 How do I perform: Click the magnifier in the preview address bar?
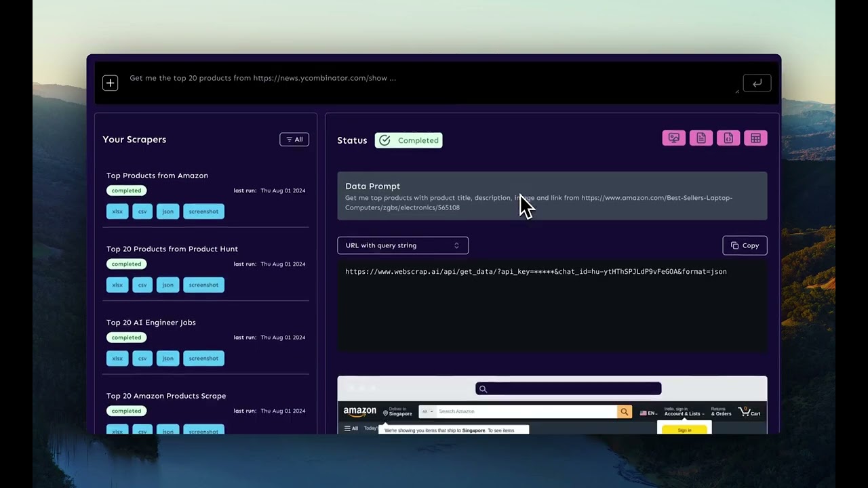tap(483, 389)
